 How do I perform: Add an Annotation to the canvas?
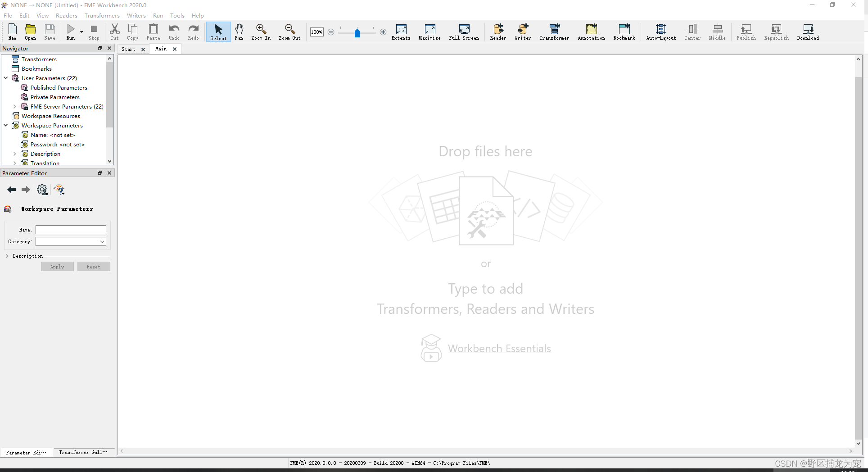pos(592,32)
